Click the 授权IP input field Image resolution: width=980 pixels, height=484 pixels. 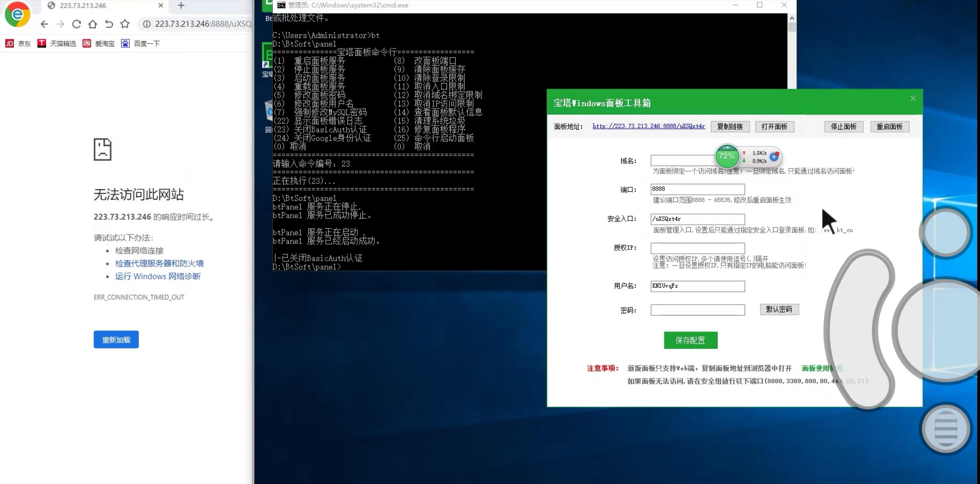pos(697,248)
